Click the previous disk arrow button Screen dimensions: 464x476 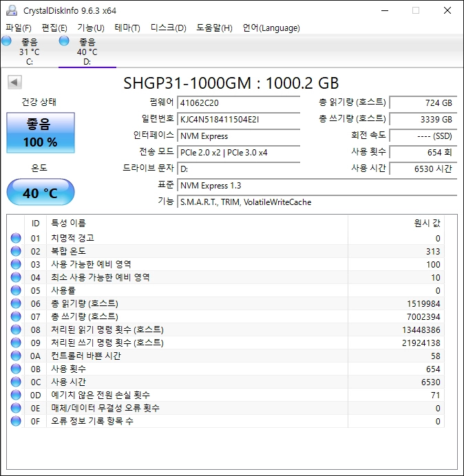click(14, 82)
